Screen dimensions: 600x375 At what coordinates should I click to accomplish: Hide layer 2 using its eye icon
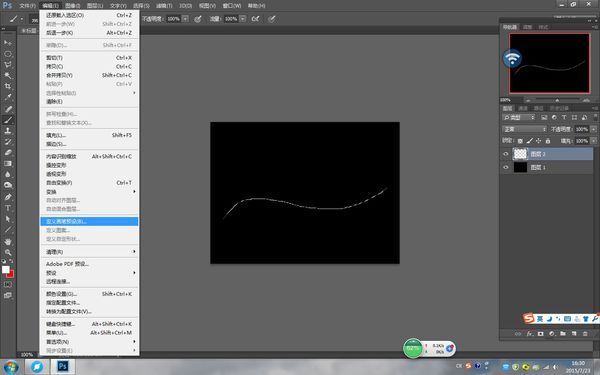pyautogui.click(x=505, y=154)
